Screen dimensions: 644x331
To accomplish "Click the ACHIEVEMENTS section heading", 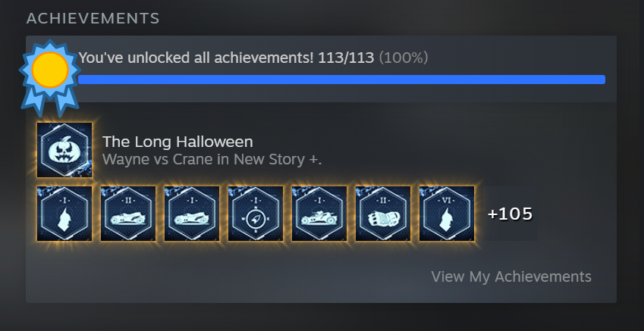I will coord(93,18).
